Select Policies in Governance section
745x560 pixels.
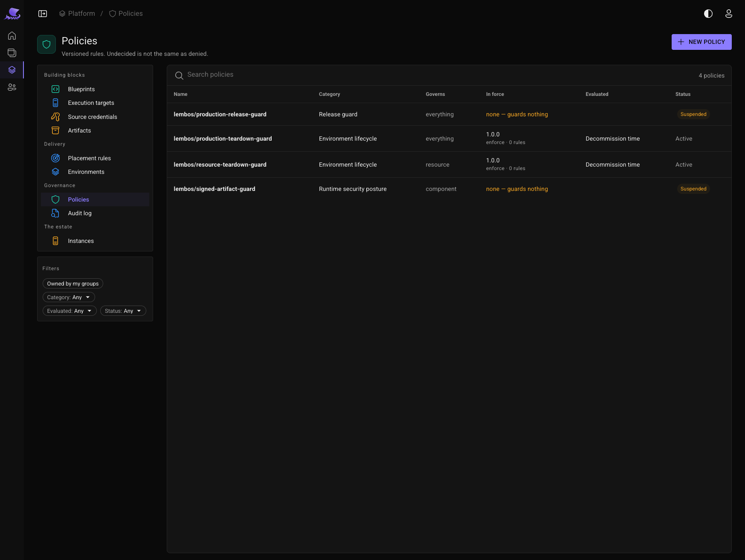tap(95, 199)
